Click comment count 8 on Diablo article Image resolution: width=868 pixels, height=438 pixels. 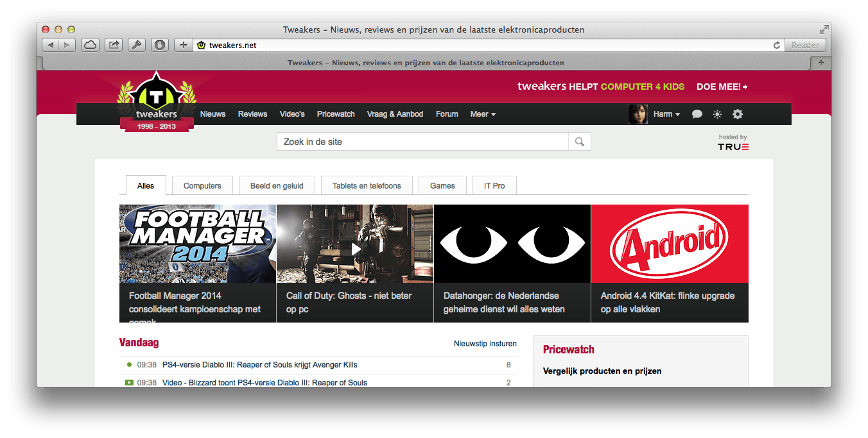[508, 365]
